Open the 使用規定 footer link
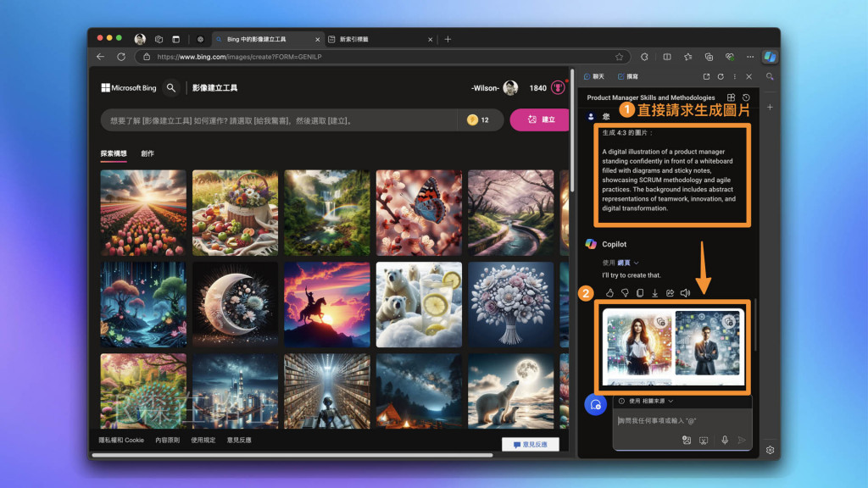The width and height of the screenshot is (868, 488). point(203,440)
